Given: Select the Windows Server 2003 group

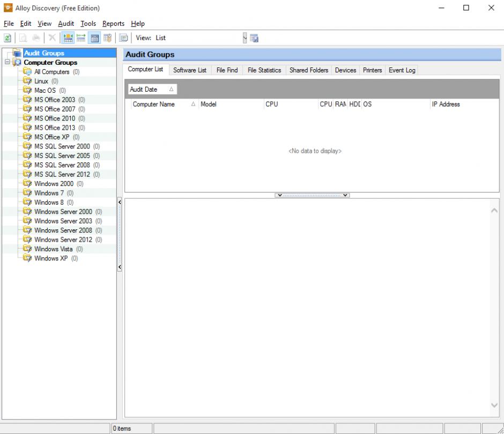Looking at the screenshot, I should (63, 221).
